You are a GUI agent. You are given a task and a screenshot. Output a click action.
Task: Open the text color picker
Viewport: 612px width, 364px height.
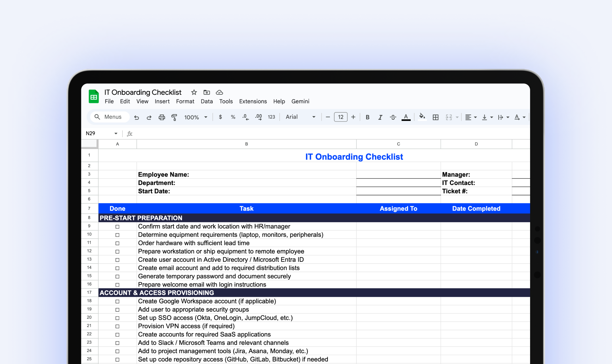[406, 117]
